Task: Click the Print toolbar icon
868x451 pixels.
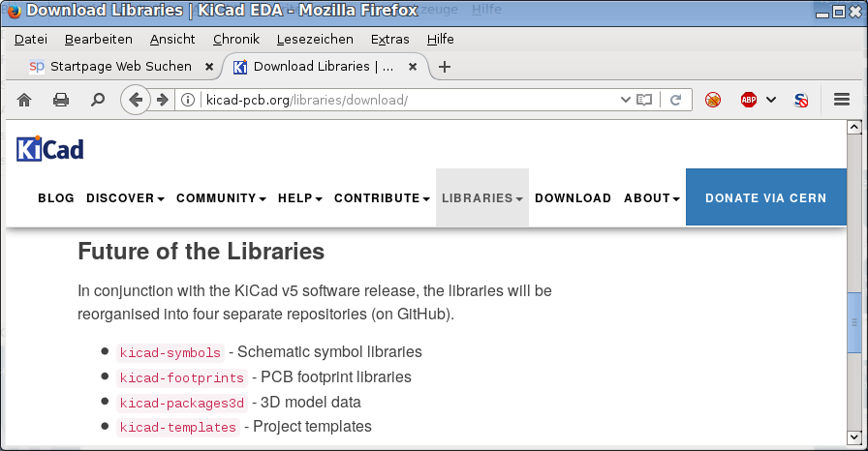Action: pos(61,100)
